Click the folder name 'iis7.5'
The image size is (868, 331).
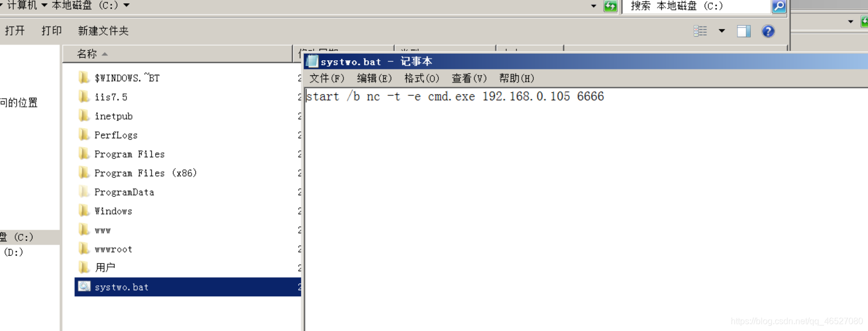111,97
